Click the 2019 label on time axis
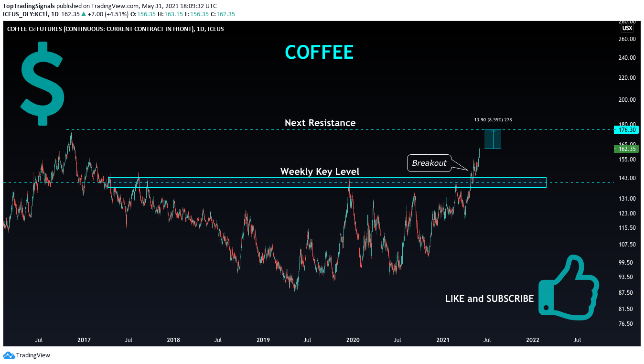 263,340
